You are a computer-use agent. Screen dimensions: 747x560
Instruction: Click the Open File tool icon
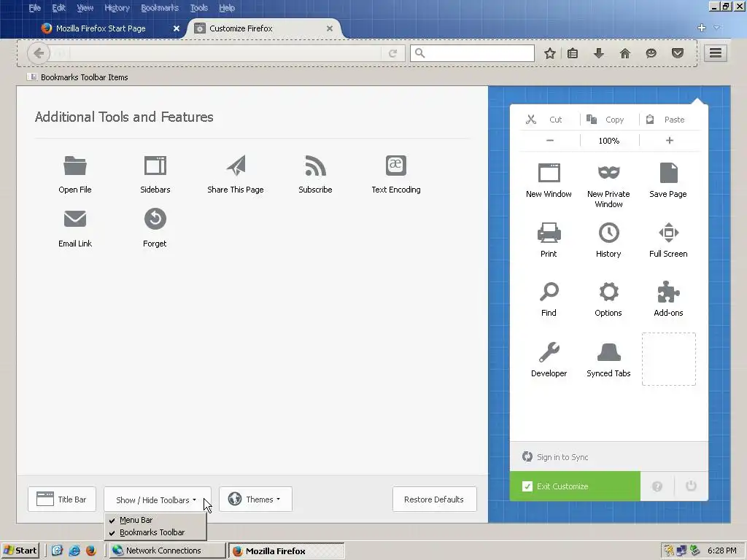tap(75, 166)
